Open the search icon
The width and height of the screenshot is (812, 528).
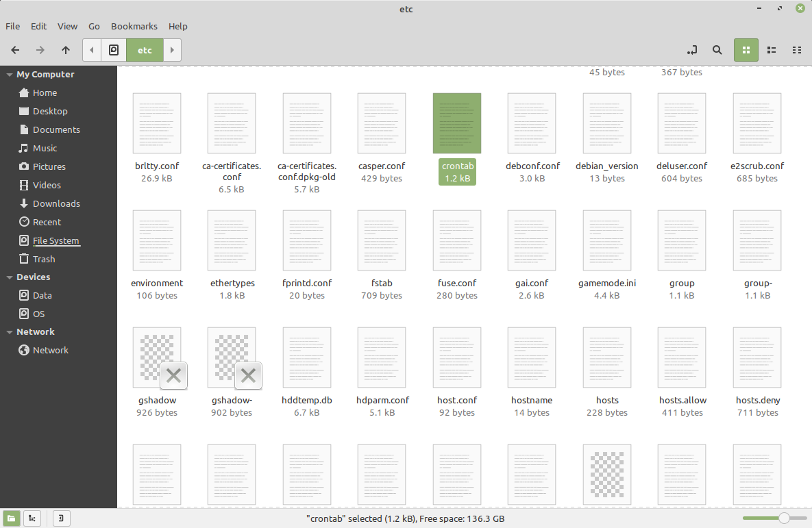[x=717, y=50]
